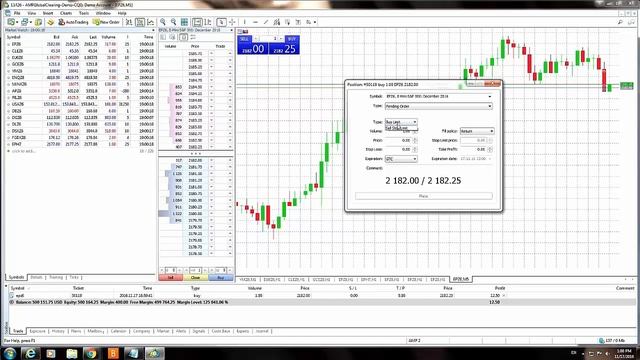This screenshot has height=360, width=640.
Task: Click the Place button in order dialog
Action: (x=424, y=196)
